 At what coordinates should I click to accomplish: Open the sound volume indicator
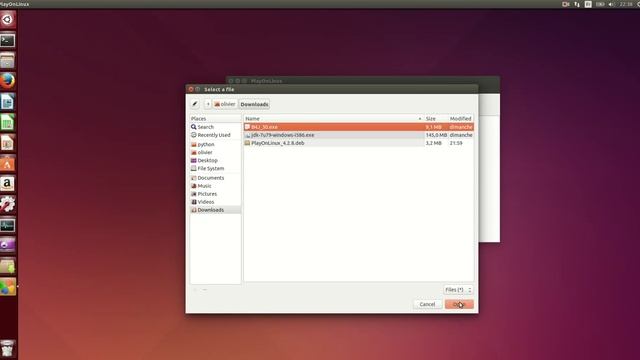click(x=611, y=4)
